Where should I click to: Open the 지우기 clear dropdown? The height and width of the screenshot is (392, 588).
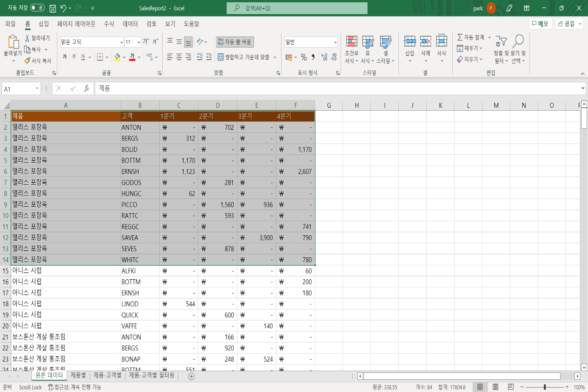click(470, 59)
